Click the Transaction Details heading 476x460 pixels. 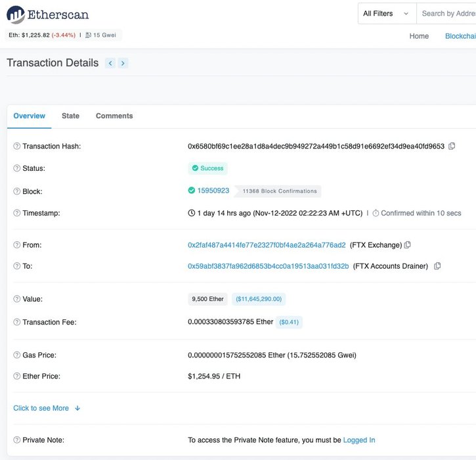click(53, 62)
